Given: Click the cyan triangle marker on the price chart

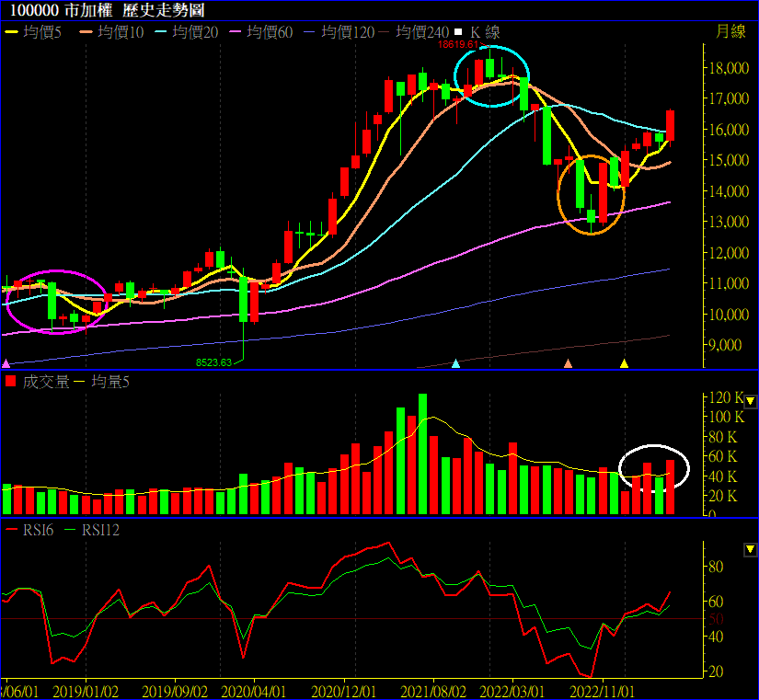Looking at the screenshot, I should (456, 363).
